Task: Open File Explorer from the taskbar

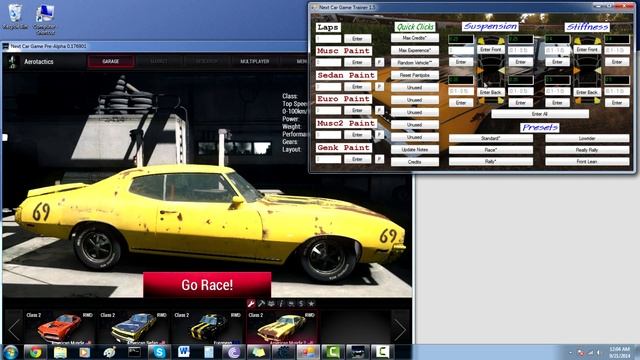Action: coord(60,352)
